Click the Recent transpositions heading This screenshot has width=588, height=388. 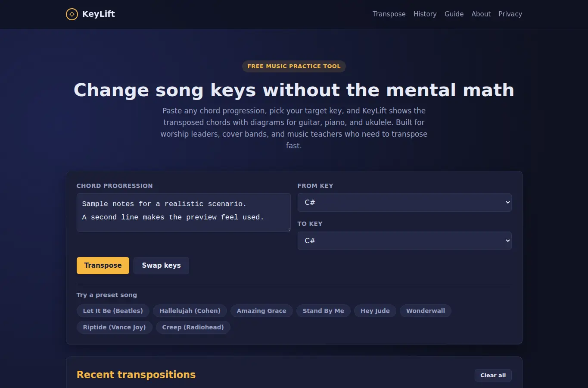tap(136, 375)
